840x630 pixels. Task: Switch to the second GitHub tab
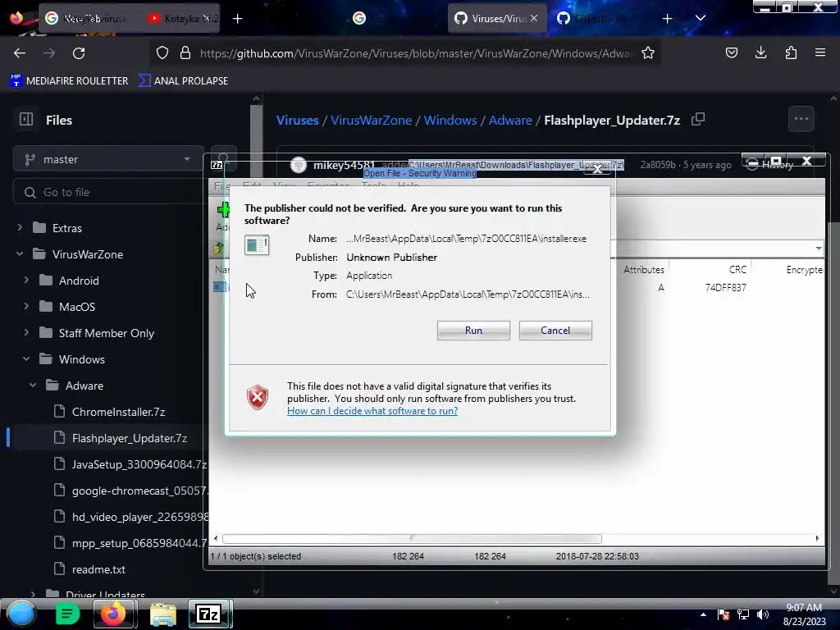[599, 19]
